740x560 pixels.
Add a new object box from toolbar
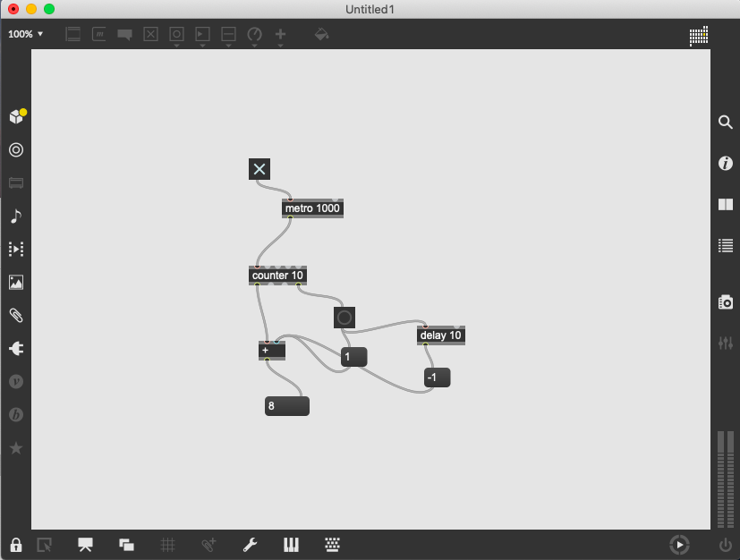point(72,34)
